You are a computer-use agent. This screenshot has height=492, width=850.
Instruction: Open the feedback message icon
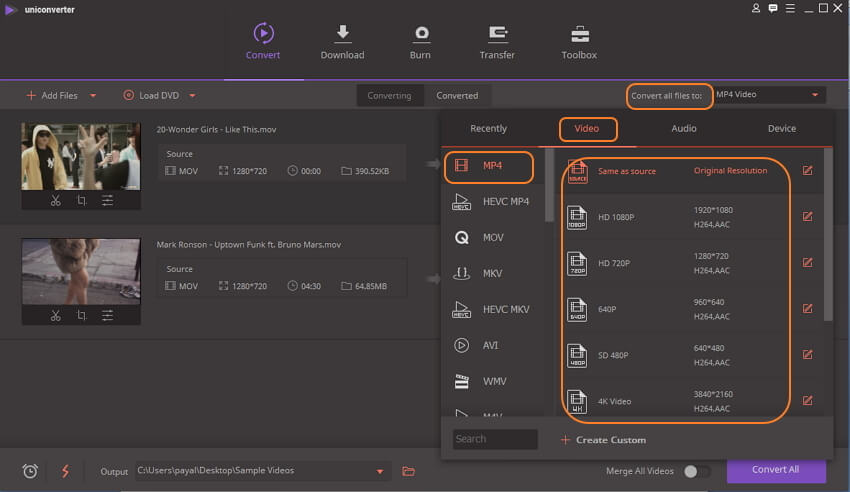pyautogui.click(x=773, y=8)
